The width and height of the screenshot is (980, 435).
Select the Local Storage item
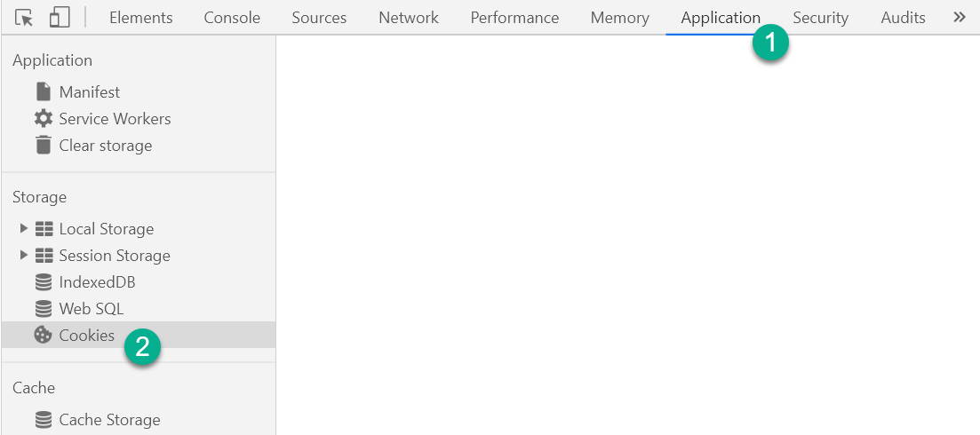pyautogui.click(x=107, y=229)
